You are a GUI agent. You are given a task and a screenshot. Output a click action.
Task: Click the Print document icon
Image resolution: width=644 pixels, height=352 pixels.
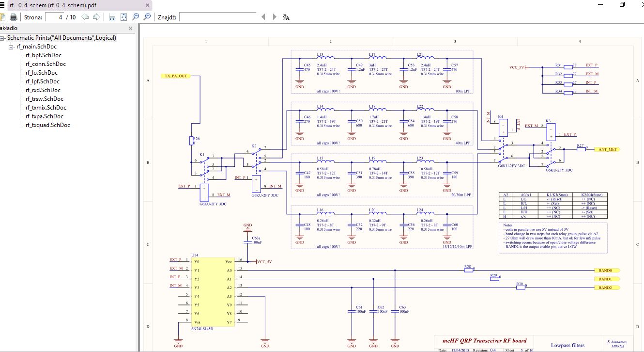point(14,17)
